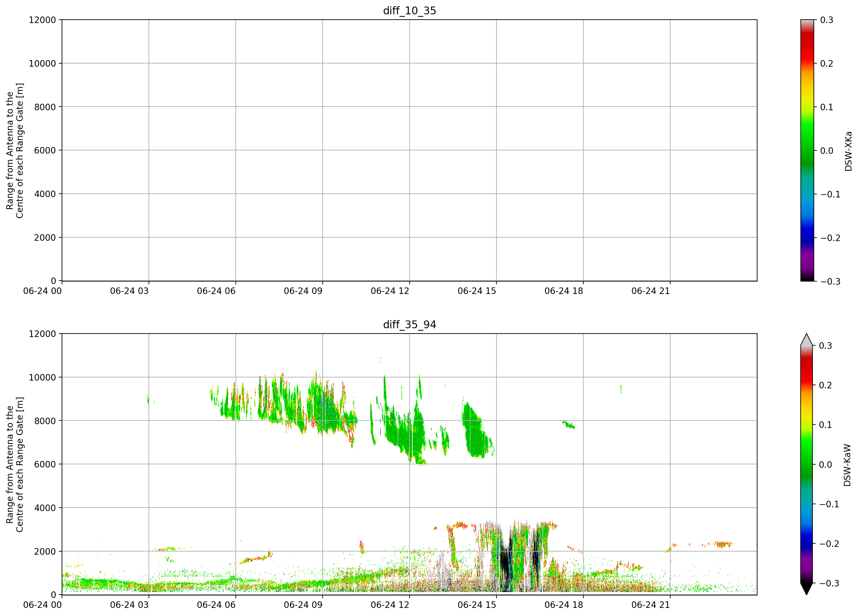The width and height of the screenshot is (859, 616).
Task: Select "06-24 06" under the diff_10_35 plot
Action: (216, 291)
